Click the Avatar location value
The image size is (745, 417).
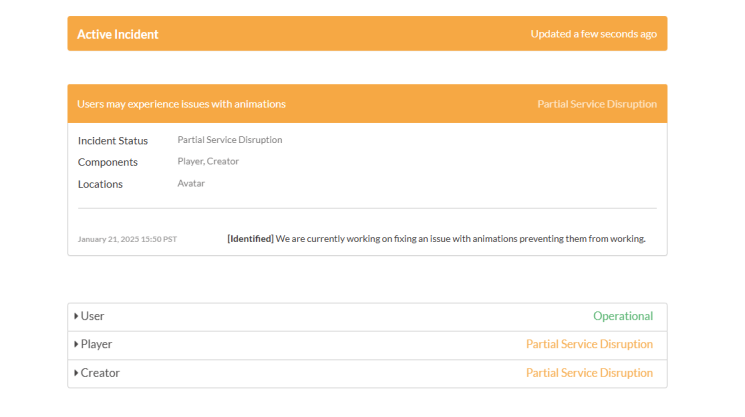coord(191,183)
